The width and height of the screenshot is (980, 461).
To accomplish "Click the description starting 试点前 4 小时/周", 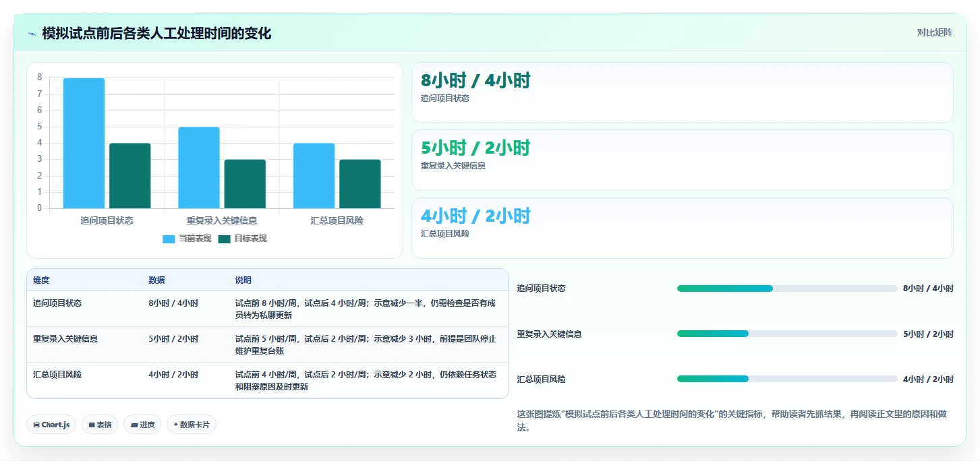I will pyautogui.click(x=366, y=381).
